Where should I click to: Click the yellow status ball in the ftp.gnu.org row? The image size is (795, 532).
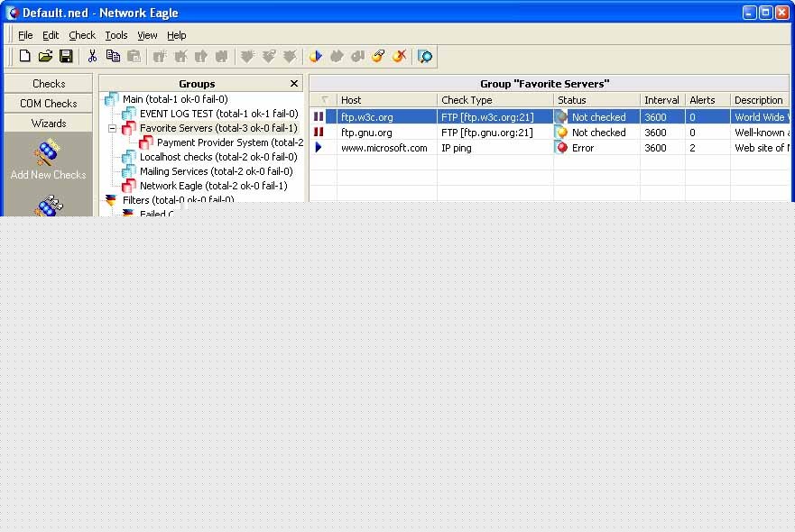point(562,133)
